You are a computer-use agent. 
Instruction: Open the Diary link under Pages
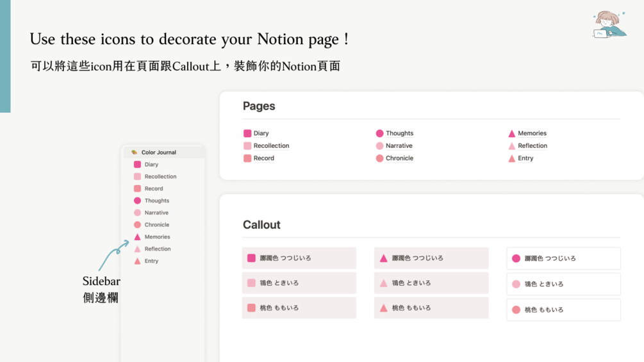[x=261, y=133]
